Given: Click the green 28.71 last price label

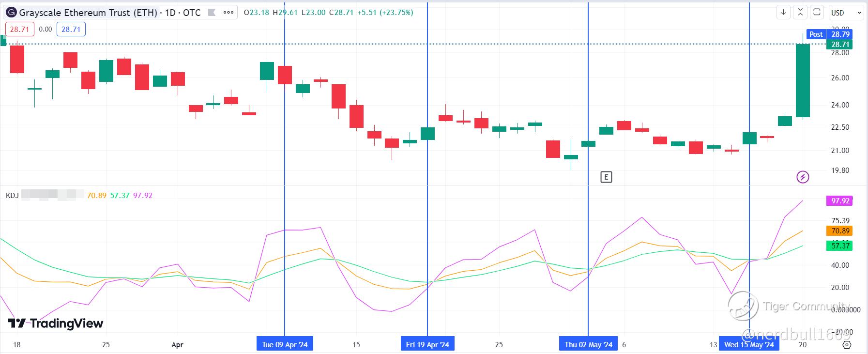Looking at the screenshot, I should point(839,44).
